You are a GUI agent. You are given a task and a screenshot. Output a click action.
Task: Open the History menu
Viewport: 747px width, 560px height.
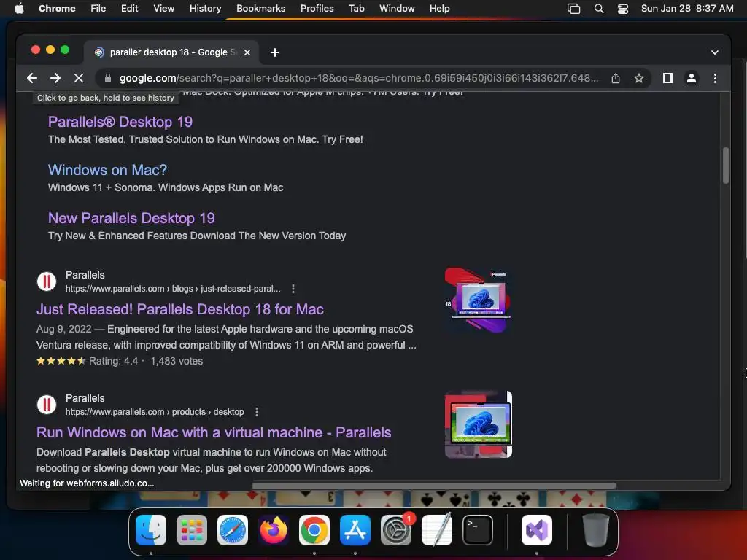pyautogui.click(x=205, y=9)
